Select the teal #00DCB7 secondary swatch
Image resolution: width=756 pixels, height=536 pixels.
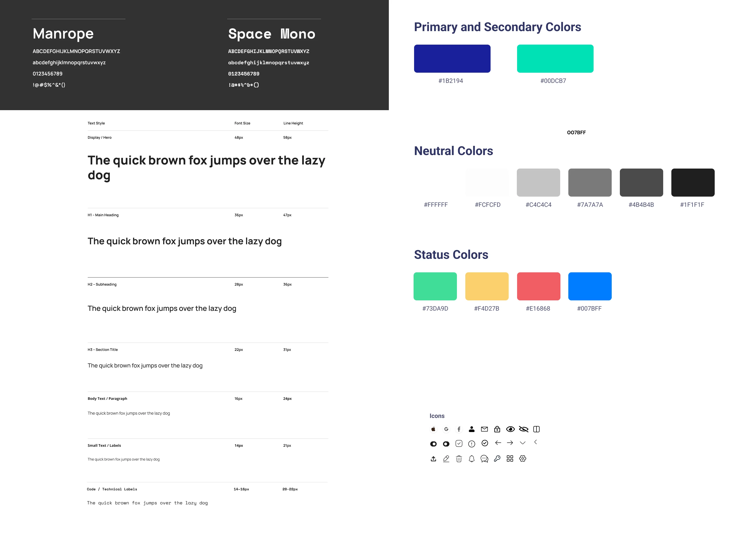pos(555,58)
